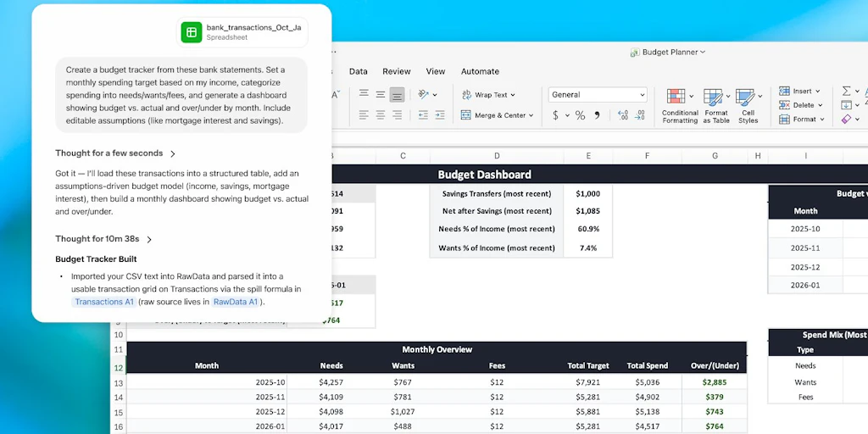Open the Review ribbon tab
The height and width of the screenshot is (434, 868).
pyautogui.click(x=397, y=71)
